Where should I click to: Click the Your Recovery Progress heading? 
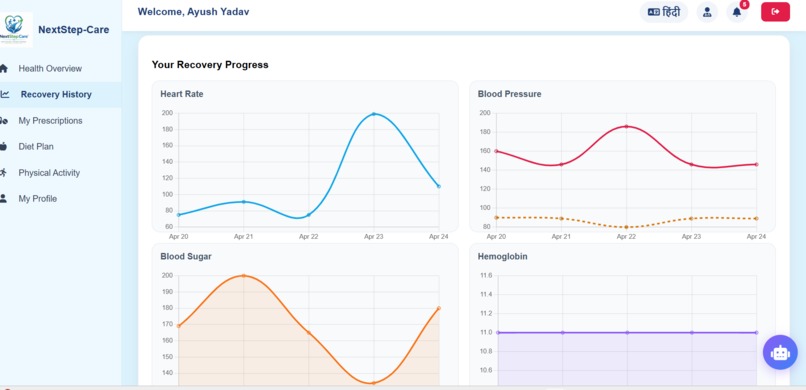[x=210, y=65]
